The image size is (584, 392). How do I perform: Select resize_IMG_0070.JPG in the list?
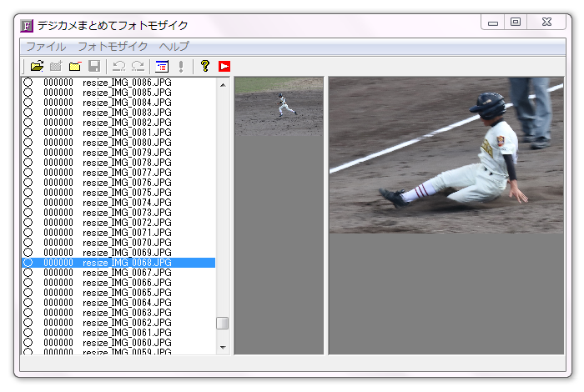pyautogui.click(x=118, y=243)
